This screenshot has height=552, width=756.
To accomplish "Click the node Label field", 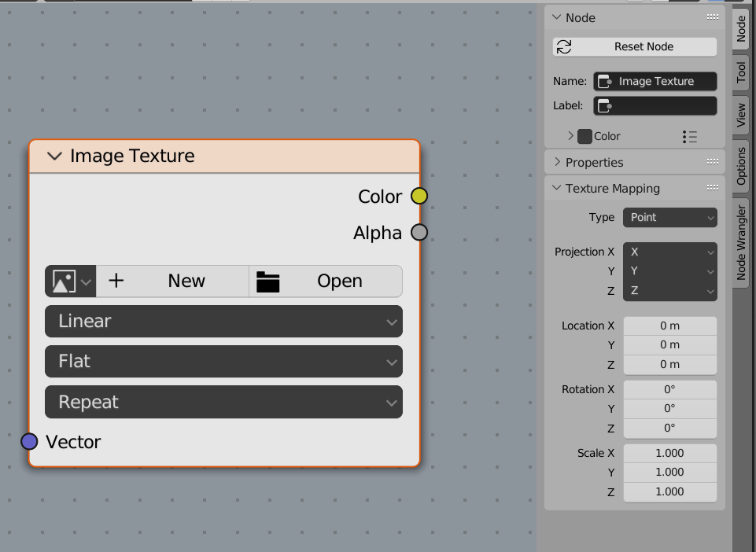I will tap(655, 105).
